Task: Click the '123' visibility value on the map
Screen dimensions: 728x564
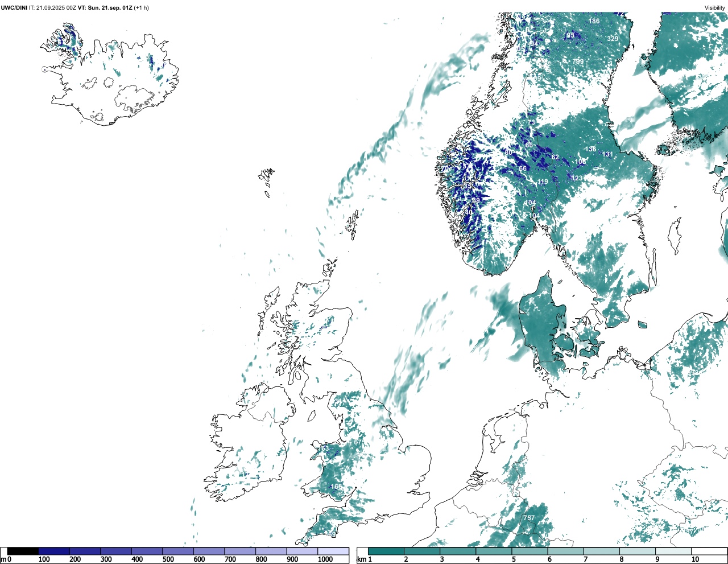Action: point(577,178)
